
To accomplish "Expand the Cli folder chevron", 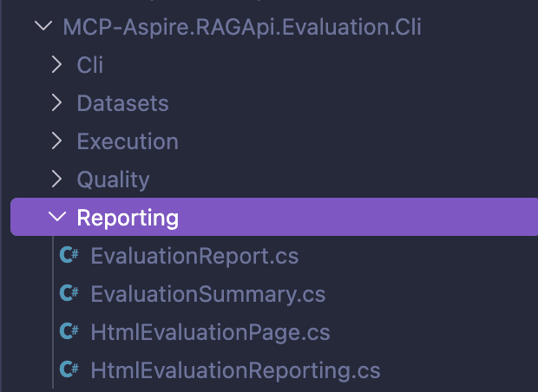I will [56, 64].
